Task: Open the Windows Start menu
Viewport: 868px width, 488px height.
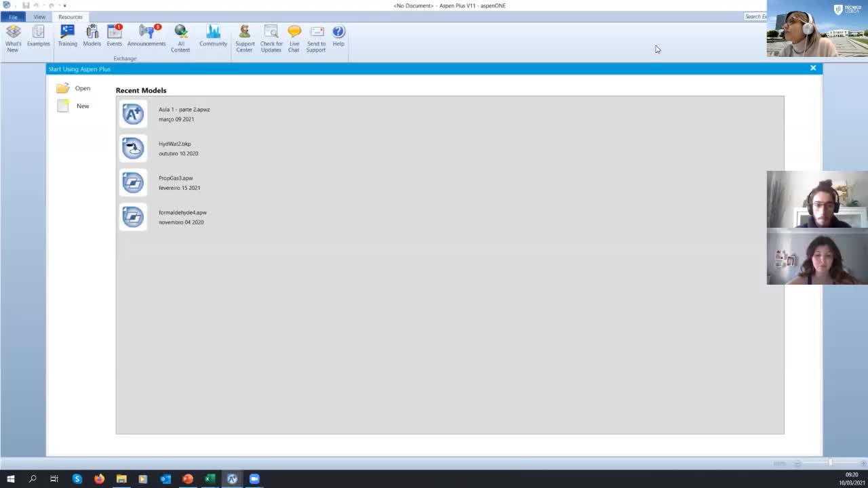Action: 10,479
